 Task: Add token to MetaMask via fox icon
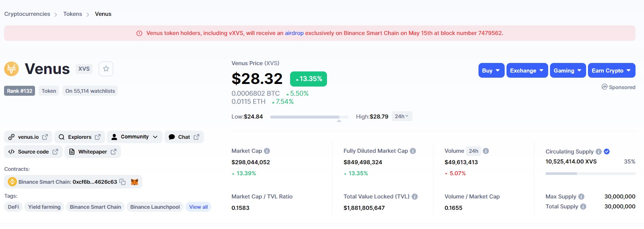click(x=135, y=182)
